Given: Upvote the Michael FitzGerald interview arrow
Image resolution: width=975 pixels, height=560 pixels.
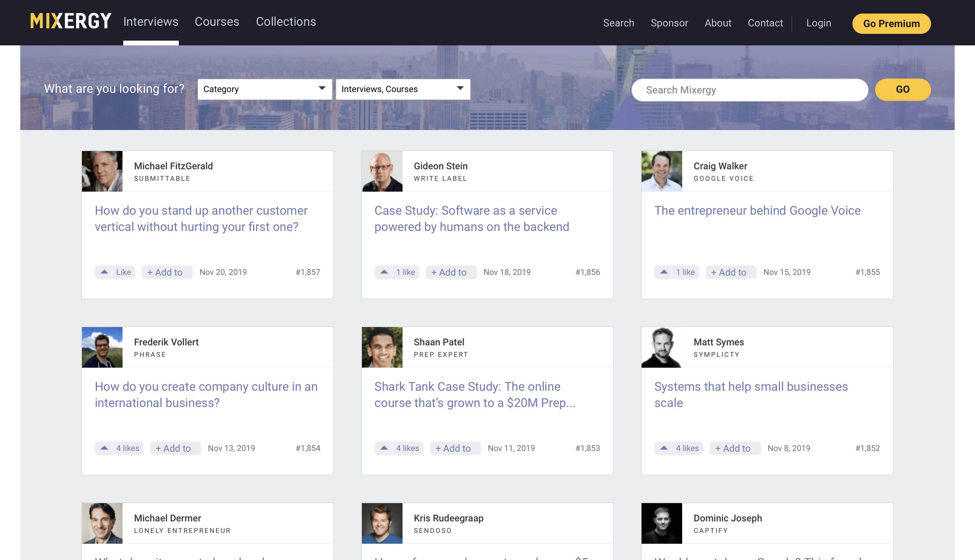Looking at the screenshot, I should click(x=104, y=272).
